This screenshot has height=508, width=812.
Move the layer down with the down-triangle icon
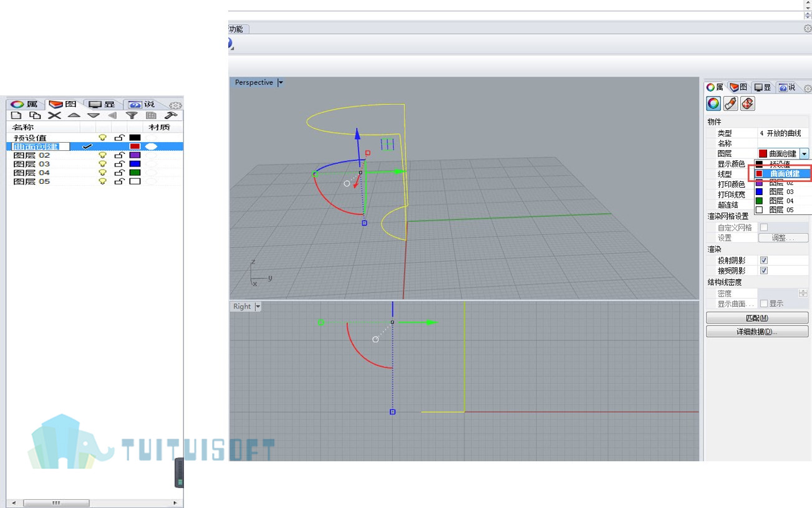coord(94,115)
